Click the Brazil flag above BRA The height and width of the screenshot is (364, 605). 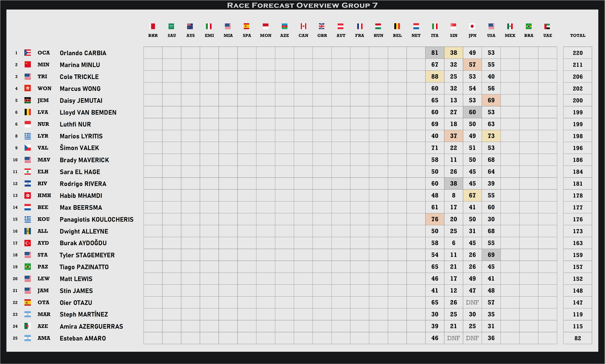click(x=528, y=26)
